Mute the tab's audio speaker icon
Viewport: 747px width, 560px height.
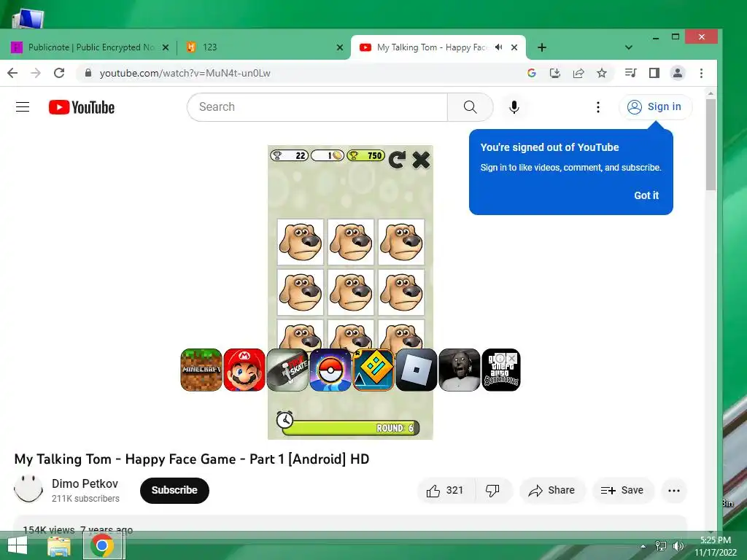pos(498,47)
